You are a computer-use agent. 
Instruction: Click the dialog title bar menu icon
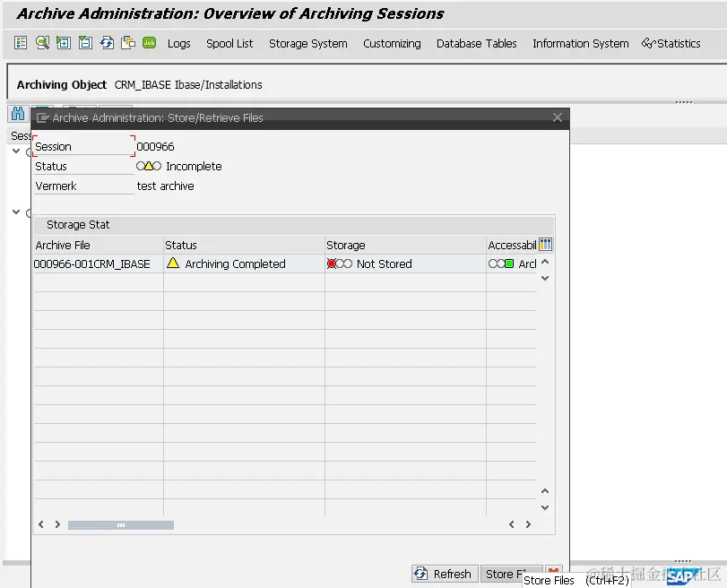pyautogui.click(x=43, y=117)
